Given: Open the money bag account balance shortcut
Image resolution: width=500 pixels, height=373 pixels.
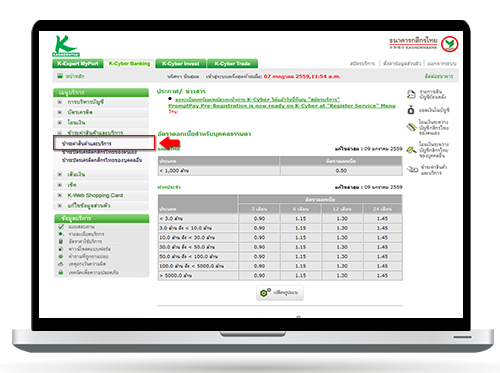Looking at the screenshot, I should pos(411,110).
